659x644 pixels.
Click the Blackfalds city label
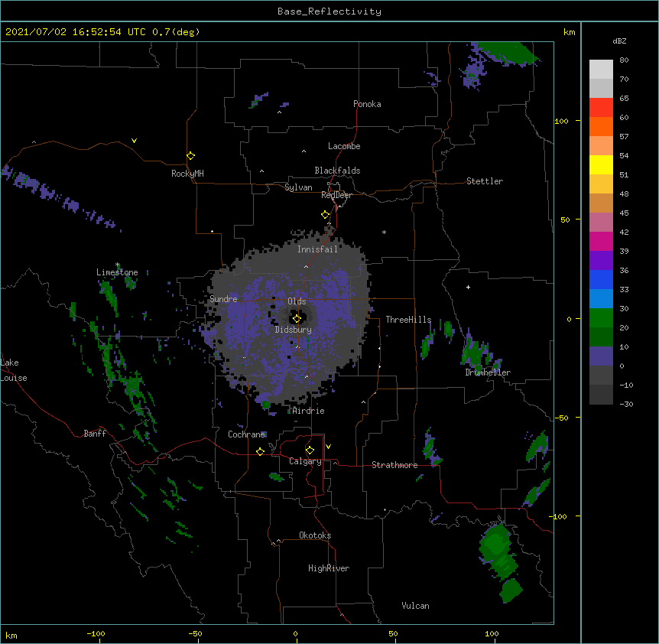click(337, 171)
